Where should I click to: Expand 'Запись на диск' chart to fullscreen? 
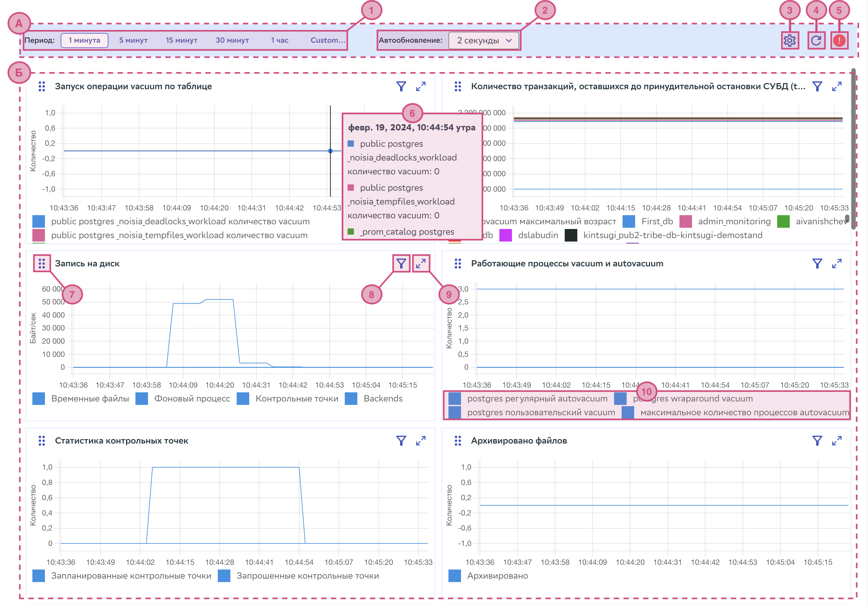[x=421, y=263]
